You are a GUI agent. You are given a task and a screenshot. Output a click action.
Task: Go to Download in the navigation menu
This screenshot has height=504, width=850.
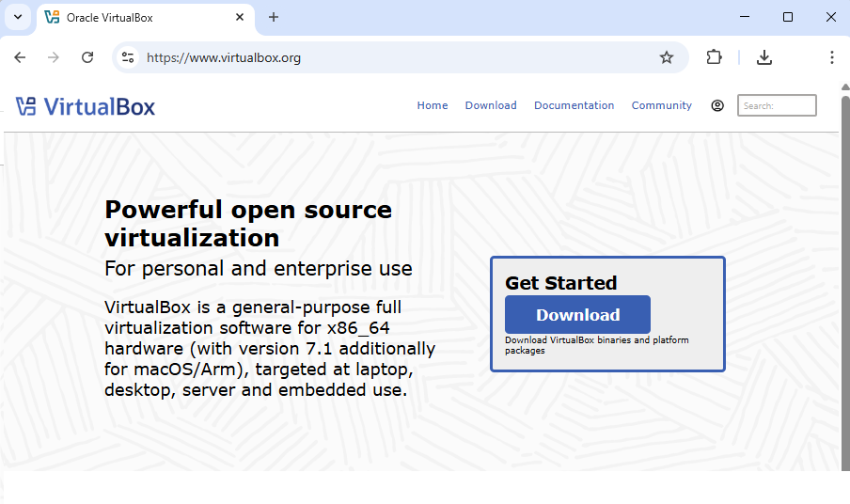tap(491, 106)
